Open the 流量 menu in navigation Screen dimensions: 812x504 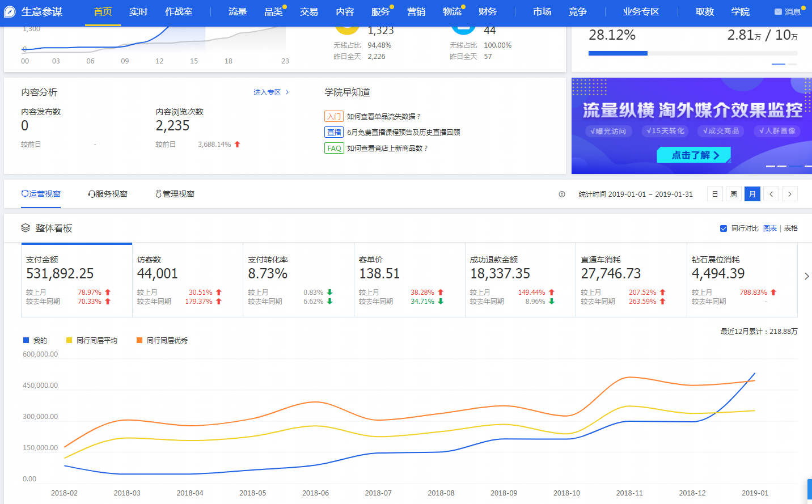238,12
